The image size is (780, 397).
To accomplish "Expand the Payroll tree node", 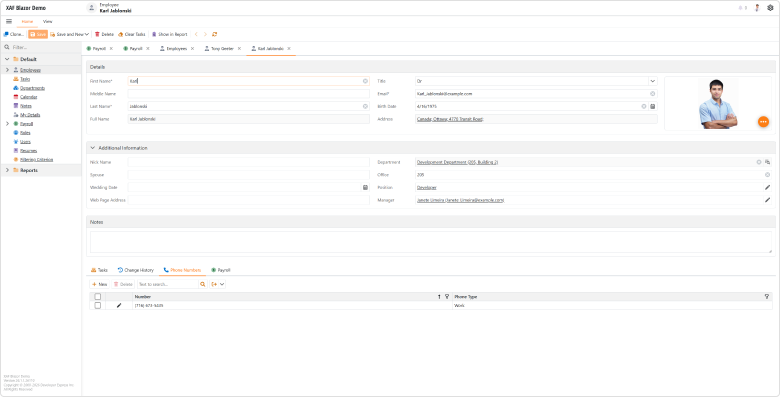I will pyautogui.click(x=7, y=123).
